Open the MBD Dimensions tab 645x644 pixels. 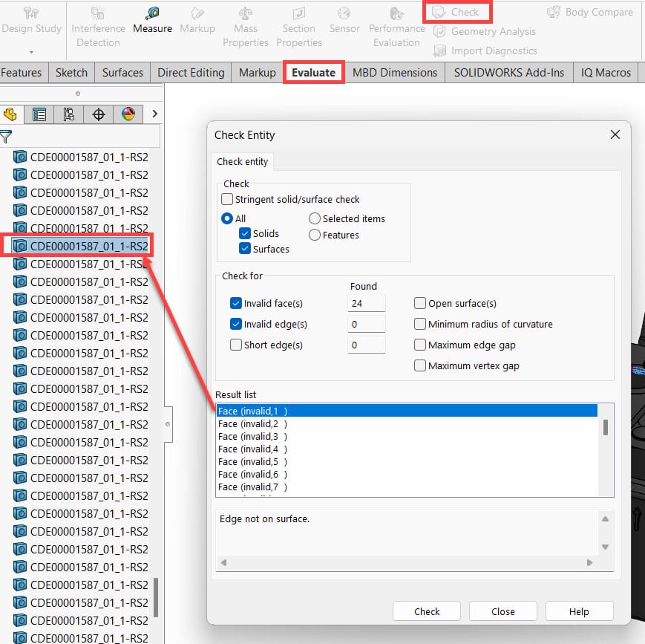point(394,72)
